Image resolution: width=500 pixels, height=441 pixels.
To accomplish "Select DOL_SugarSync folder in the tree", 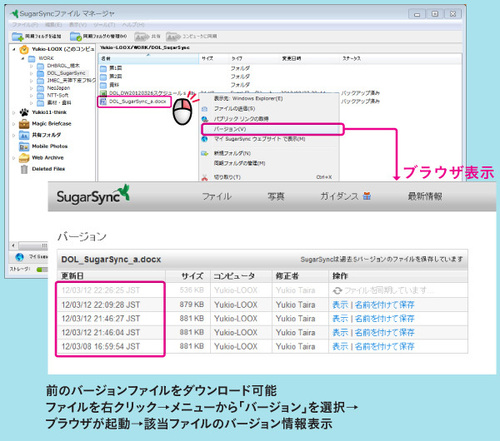I will (x=66, y=73).
